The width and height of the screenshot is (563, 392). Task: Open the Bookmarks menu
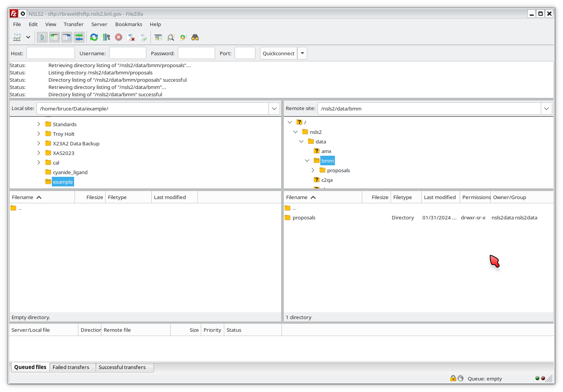point(129,24)
